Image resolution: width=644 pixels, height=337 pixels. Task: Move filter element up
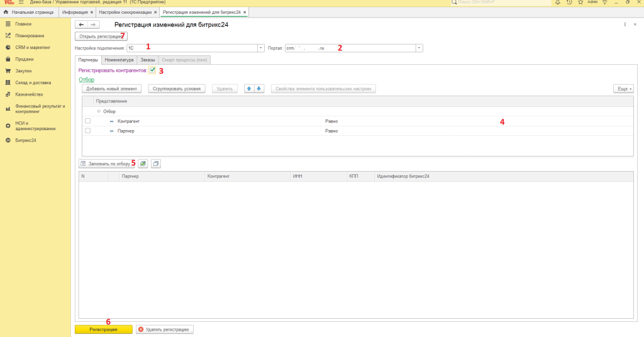click(249, 89)
